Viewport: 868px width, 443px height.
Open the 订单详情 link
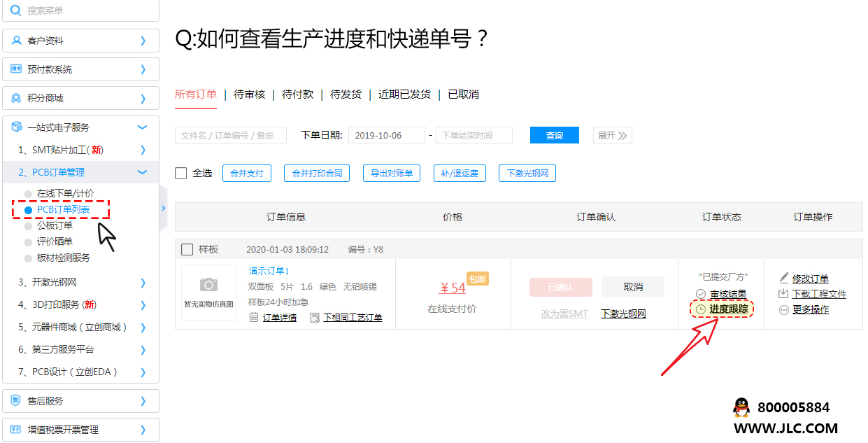tap(279, 318)
